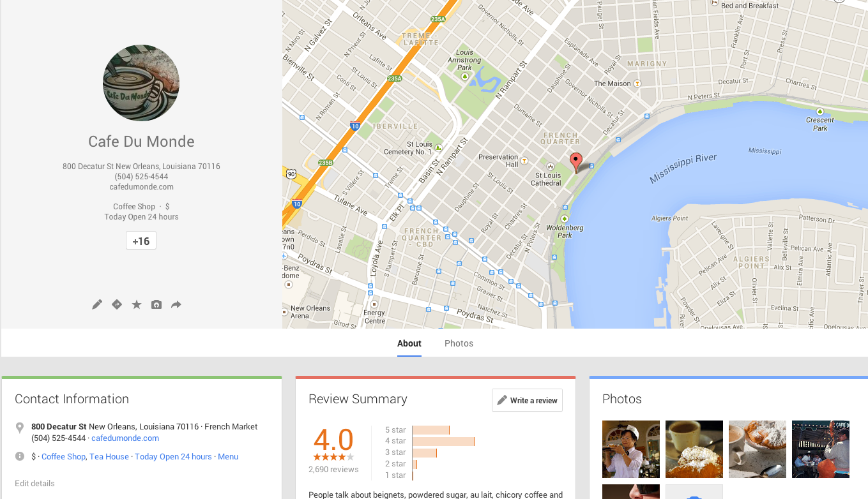Open the Tea House category link
868x499 pixels.
click(109, 456)
